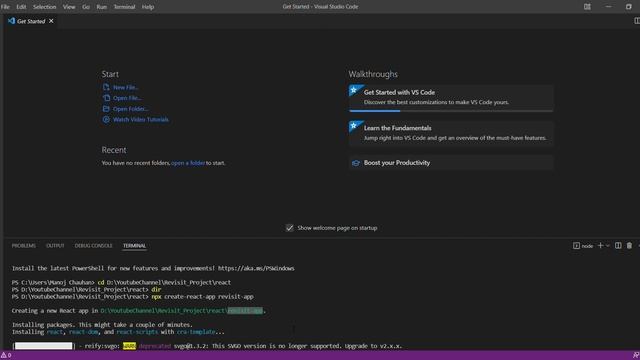Click the VS Code logo on tab
Screen dimensions: 640x360
point(11,21)
